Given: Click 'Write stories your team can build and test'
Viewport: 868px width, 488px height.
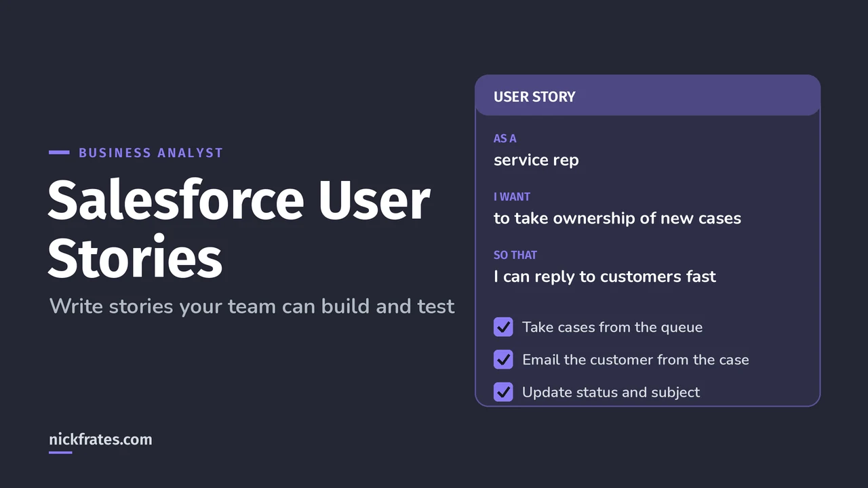Looking at the screenshot, I should point(252,306).
